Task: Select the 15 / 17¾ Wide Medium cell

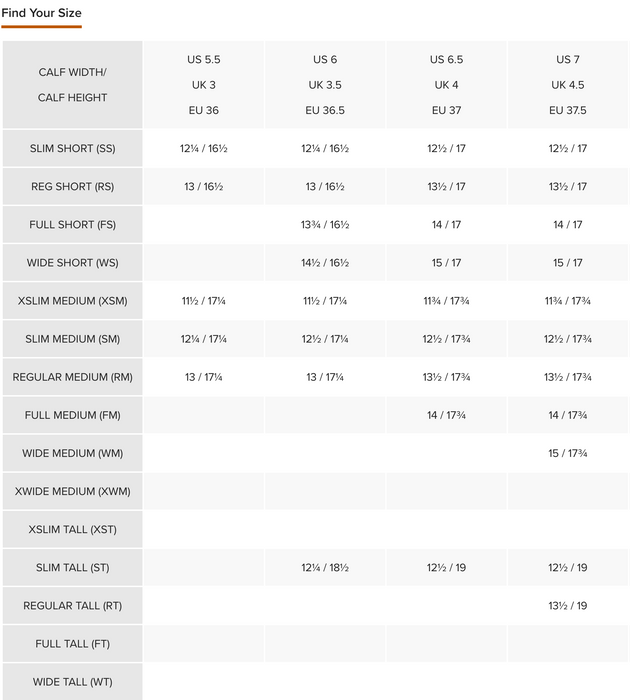Action: pos(568,453)
